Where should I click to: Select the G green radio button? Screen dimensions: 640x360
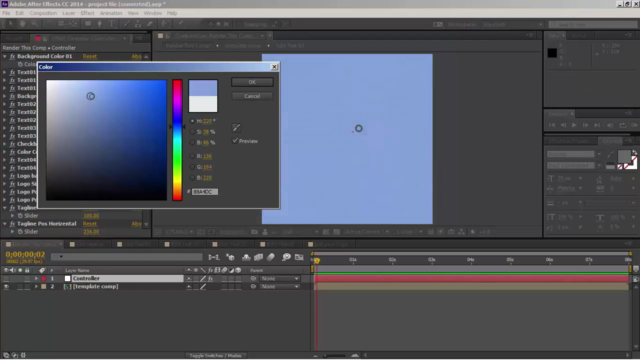192,167
